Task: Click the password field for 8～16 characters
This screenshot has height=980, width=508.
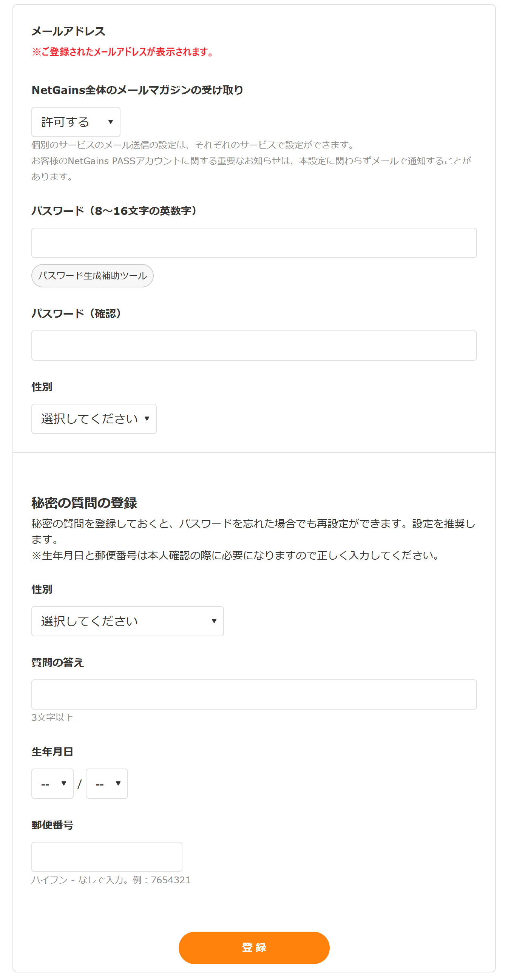Action: coord(254,243)
